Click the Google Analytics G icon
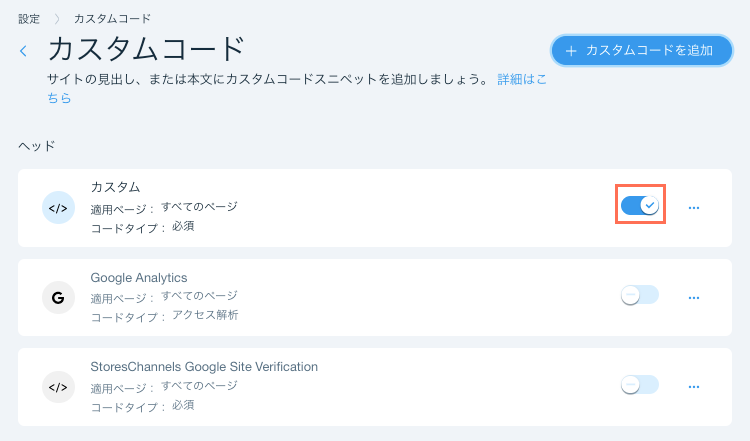The width and height of the screenshot is (750, 441). point(58,297)
